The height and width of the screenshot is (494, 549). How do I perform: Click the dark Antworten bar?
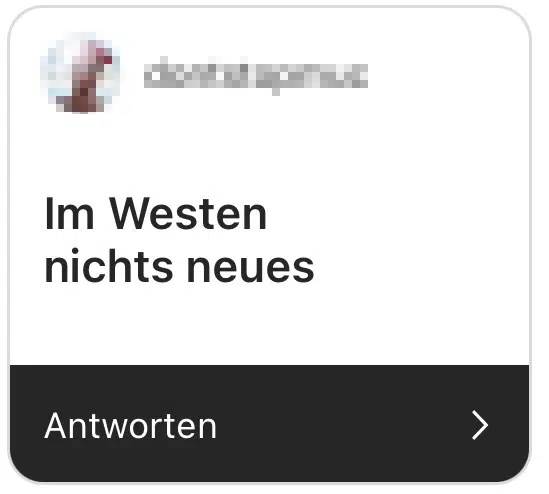tap(269, 423)
